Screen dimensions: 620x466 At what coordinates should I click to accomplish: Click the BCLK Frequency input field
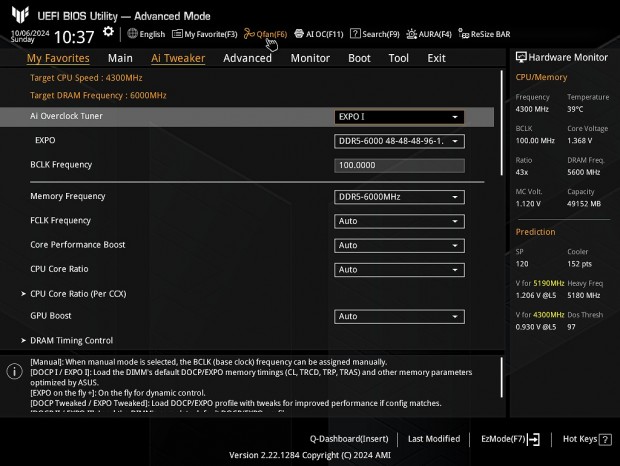[399, 165]
